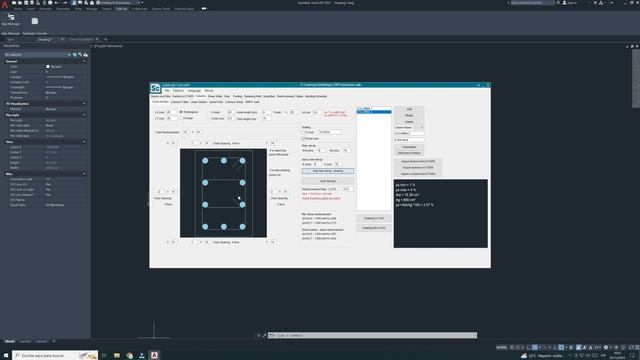Collapse the Misc section in Properties
Viewport: 640px width, 360px height.
click(84, 174)
